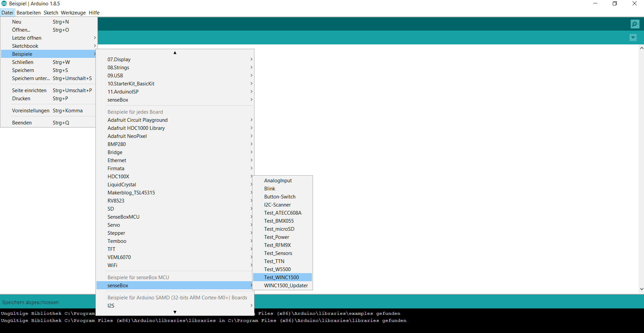
Task: Open Seite einrichten entry
Action: pos(49,90)
